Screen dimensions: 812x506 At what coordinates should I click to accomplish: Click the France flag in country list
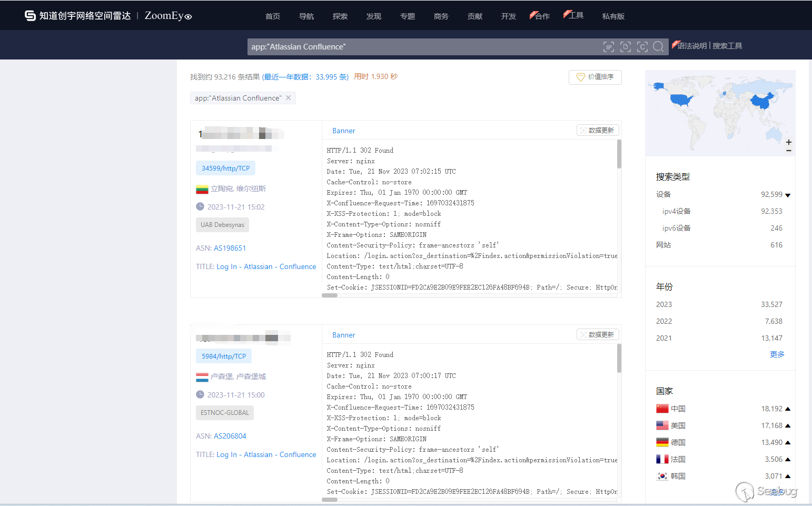coord(662,459)
